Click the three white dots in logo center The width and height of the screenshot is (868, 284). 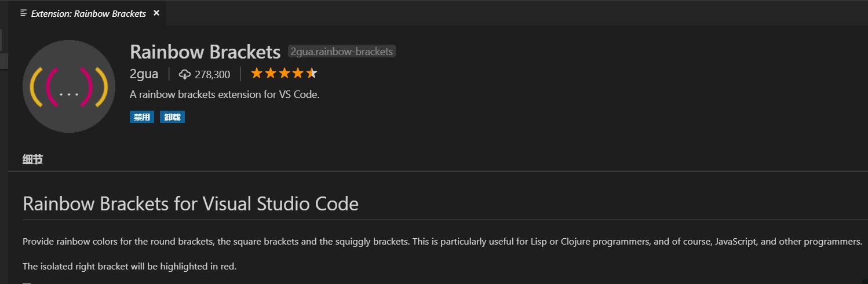click(69, 94)
